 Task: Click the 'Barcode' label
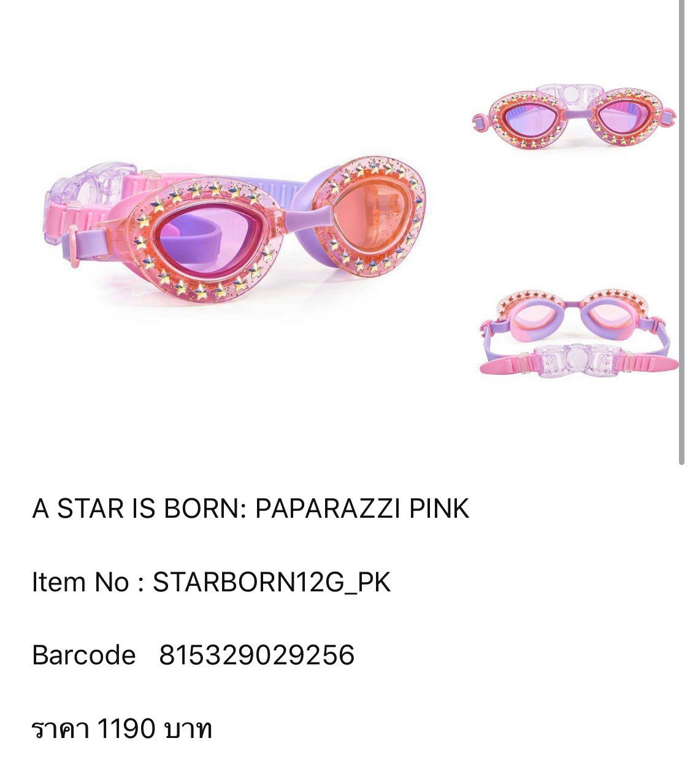tap(83, 655)
